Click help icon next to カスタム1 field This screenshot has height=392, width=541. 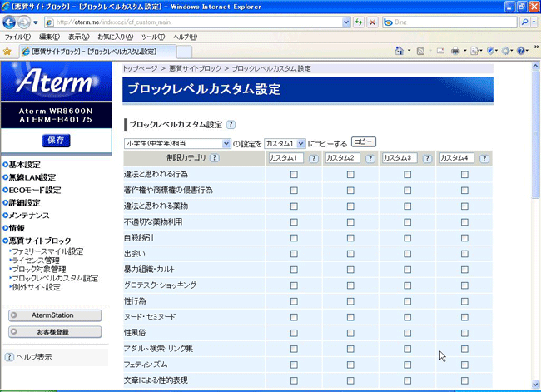pyautogui.click(x=313, y=158)
